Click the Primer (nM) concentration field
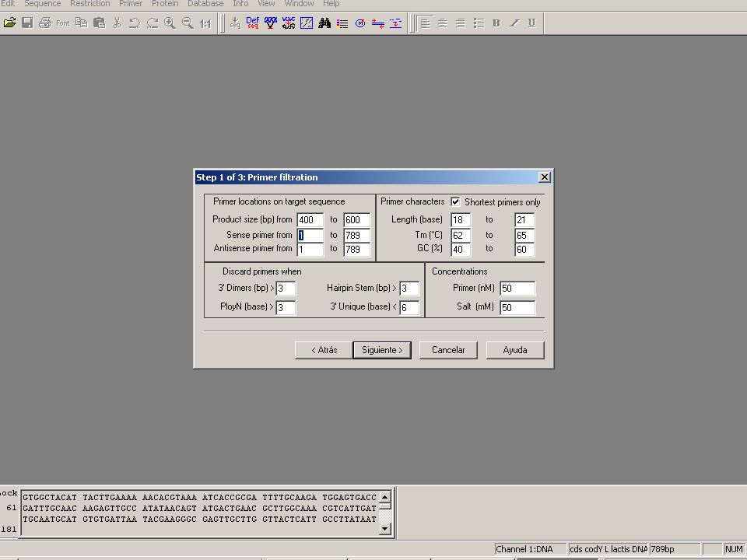 (x=517, y=288)
